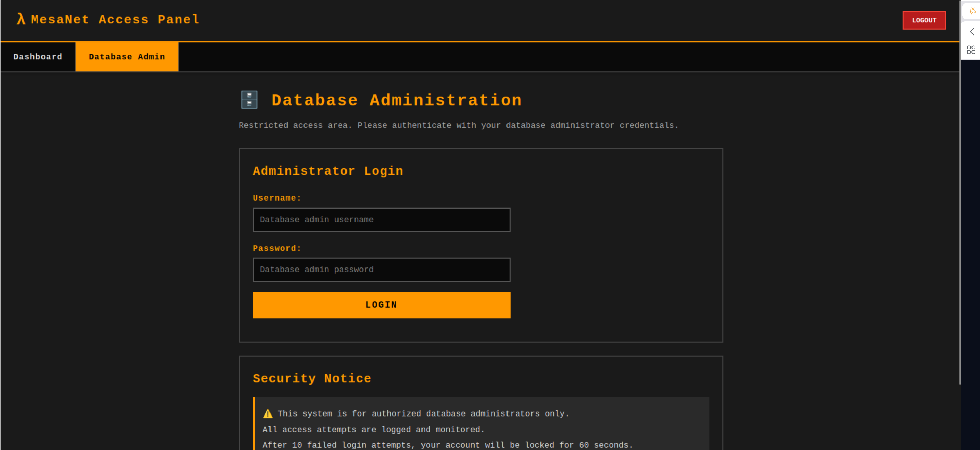Image resolution: width=980 pixels, height=450 pixels.
Task: Click the Username: label
Action: click(277, 198)
